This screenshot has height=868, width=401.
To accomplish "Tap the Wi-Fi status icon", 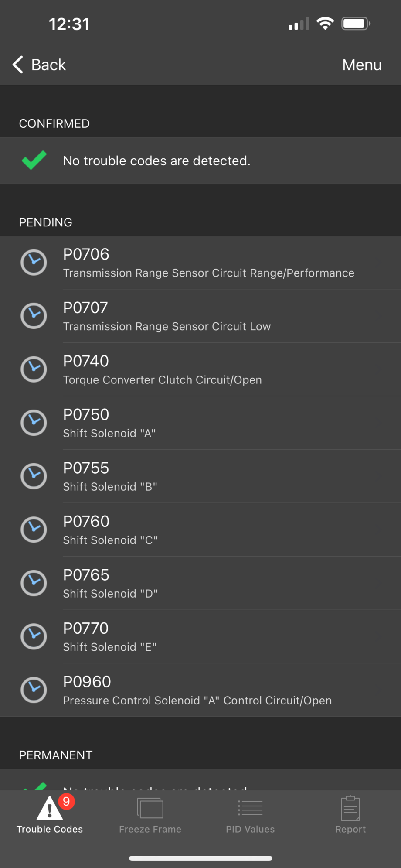I will (x=325, y=24).
